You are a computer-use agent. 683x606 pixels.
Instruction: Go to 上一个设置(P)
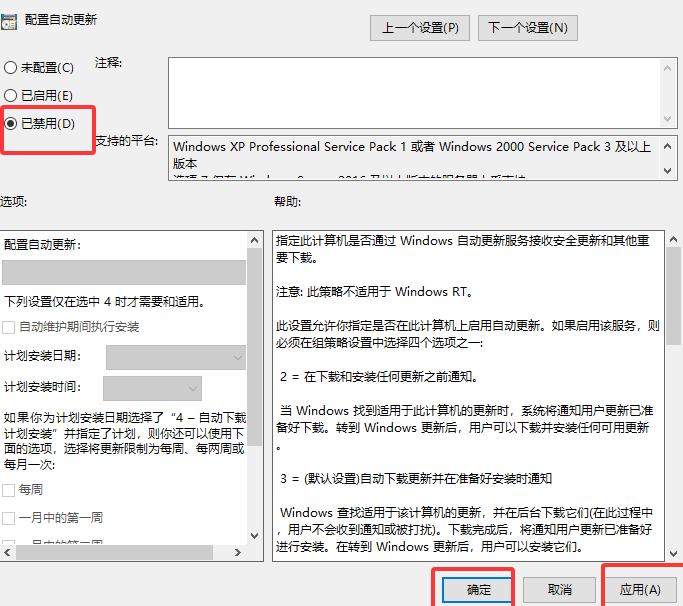(x=420, y=28)
